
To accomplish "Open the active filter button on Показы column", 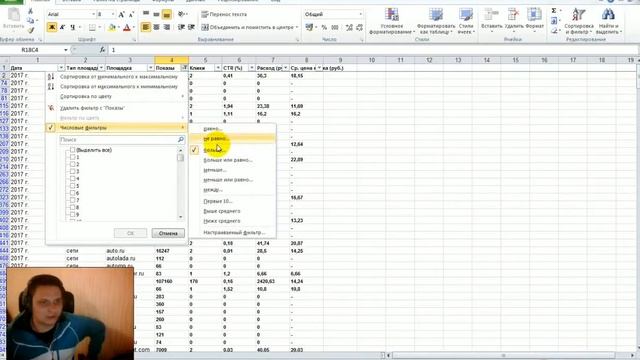I will point(184,68).
